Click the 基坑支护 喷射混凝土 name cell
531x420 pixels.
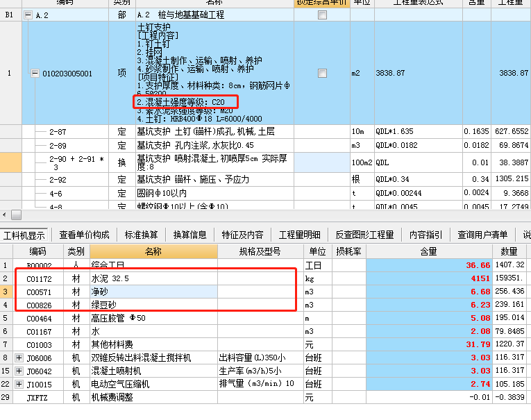click(x=214, y=162)
